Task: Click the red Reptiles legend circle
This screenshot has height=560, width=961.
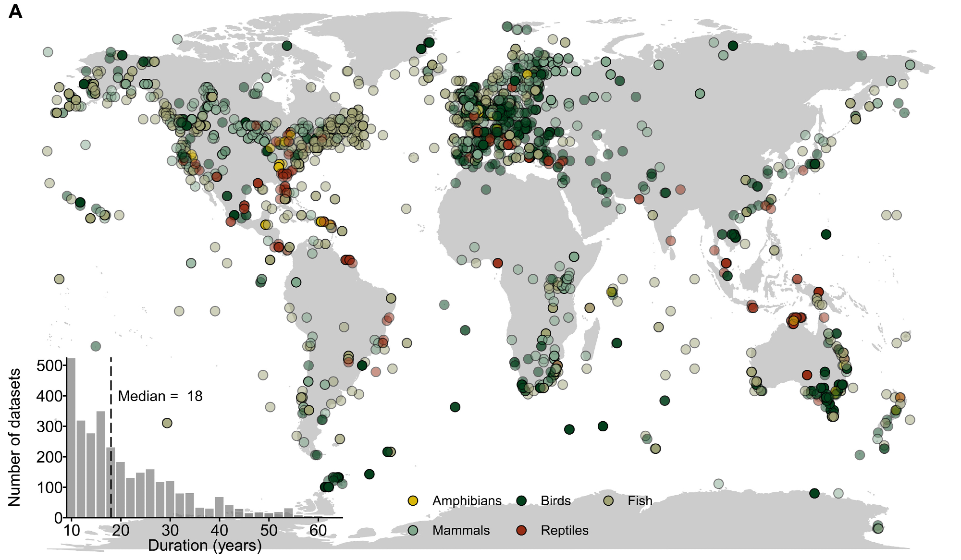Action: pyautogui.click(x=521, y=530)
